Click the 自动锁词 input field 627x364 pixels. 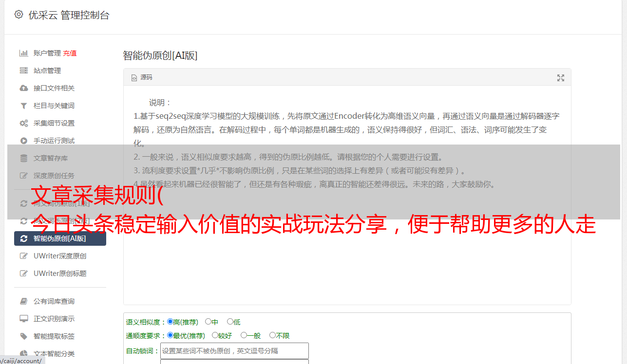point(234,351)
